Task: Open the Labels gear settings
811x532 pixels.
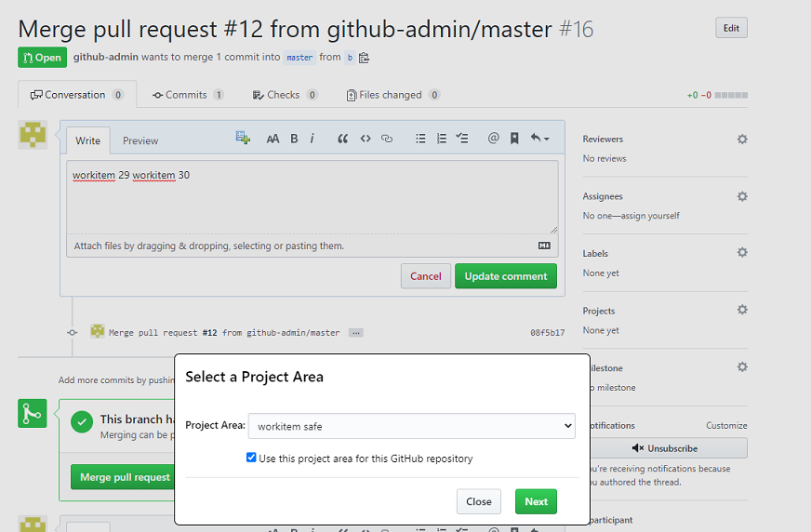Action: (742, 252)
